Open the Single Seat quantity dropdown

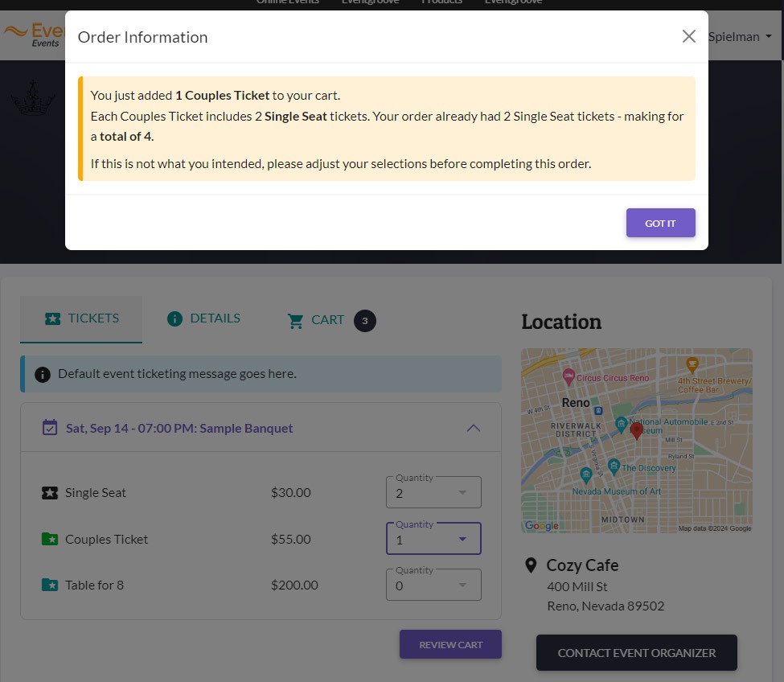(x=433, y=492)
